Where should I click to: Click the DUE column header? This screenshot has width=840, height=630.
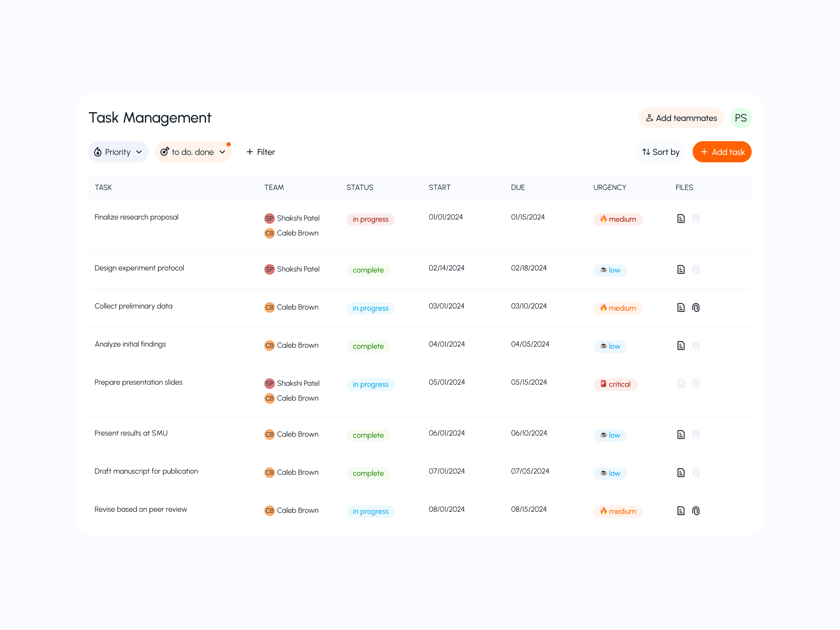point(518,187)
